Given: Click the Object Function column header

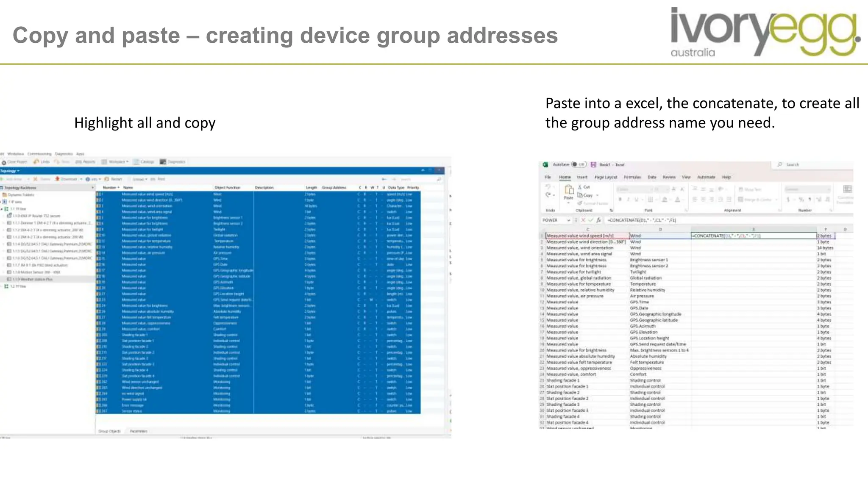Looking at the screenshot, I should (x=227, y=187).
